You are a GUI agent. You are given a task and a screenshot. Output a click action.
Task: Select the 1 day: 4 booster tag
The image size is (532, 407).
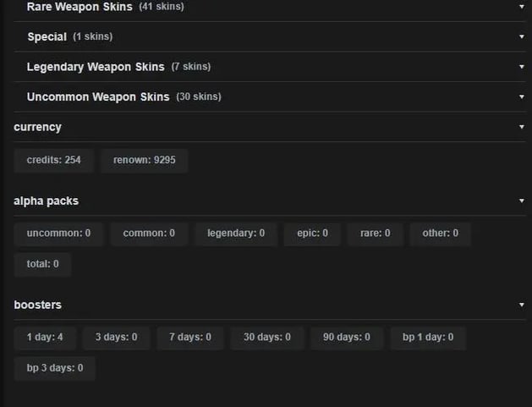45,338
